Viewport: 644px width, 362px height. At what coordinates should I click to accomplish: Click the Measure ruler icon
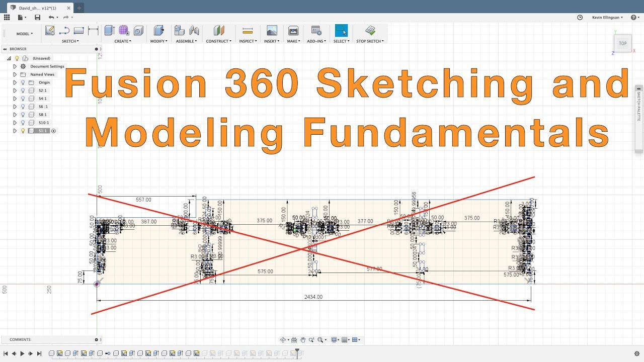(247, 31)
